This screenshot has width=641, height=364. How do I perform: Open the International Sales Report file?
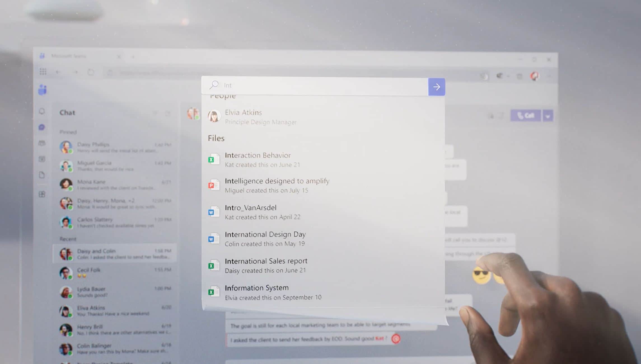click(x=266, y=265)
